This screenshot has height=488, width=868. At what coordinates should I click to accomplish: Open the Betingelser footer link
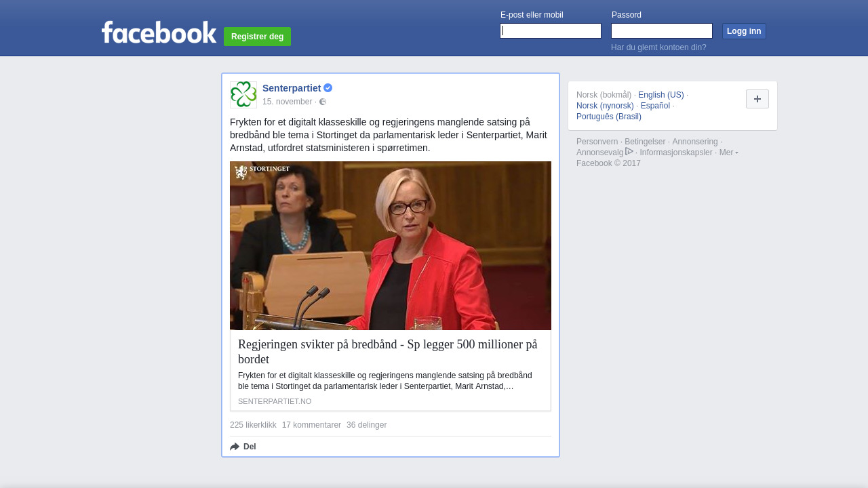tap(645, 142)
